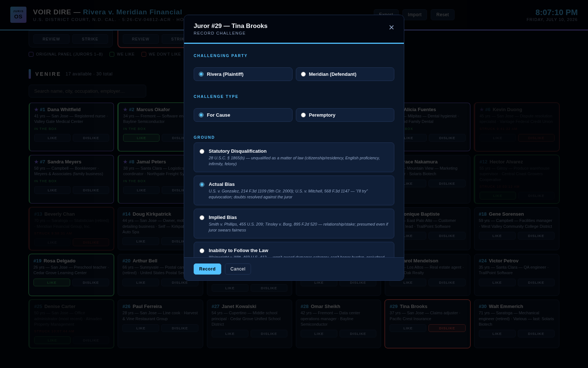Click the Record button
Image resolution: width=588 pixels, height=368 pixels.
coord(207,269)
